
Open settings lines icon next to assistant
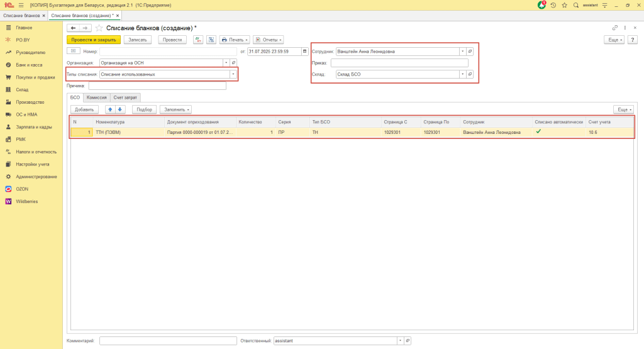(604, 5)
